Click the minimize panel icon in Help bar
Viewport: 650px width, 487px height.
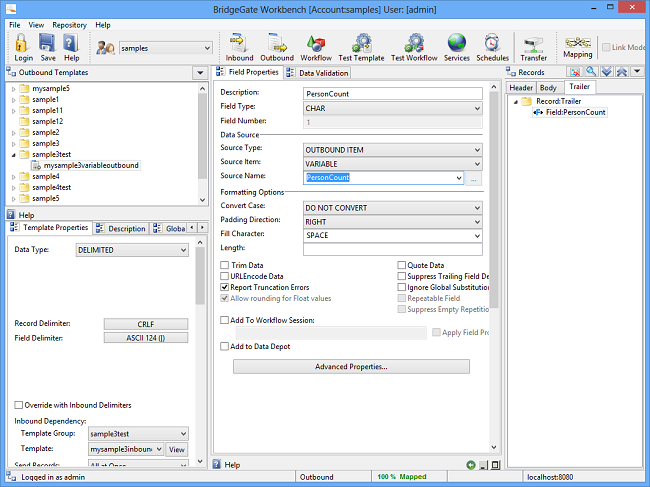coord(483,465)
